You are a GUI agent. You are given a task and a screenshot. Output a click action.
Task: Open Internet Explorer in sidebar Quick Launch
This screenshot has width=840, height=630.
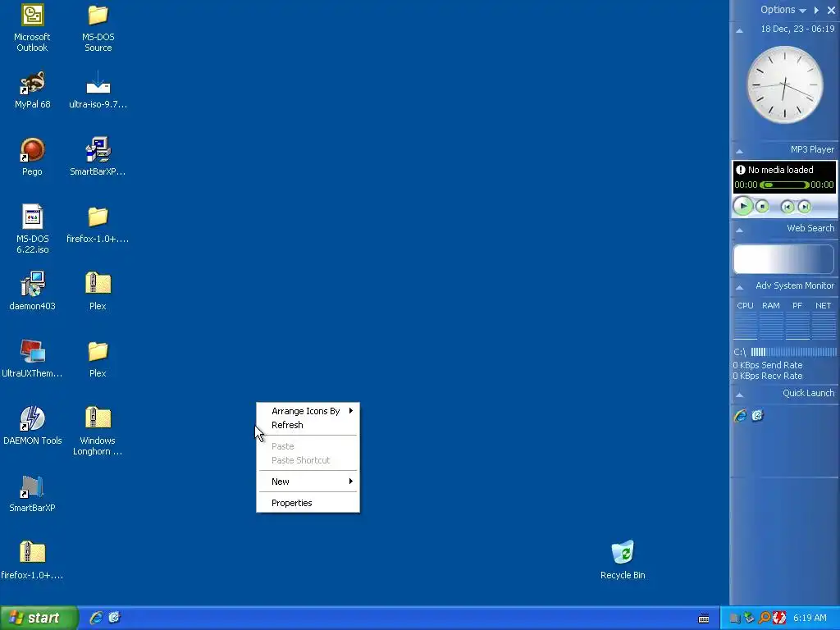pos(741,416)
